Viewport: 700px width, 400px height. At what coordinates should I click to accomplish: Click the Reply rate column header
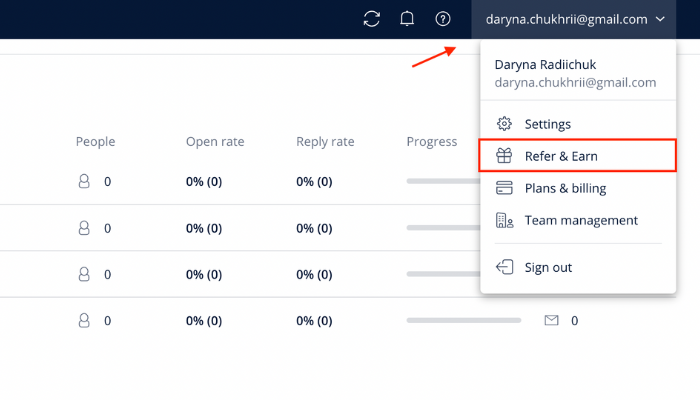click(x=325, y=142)
